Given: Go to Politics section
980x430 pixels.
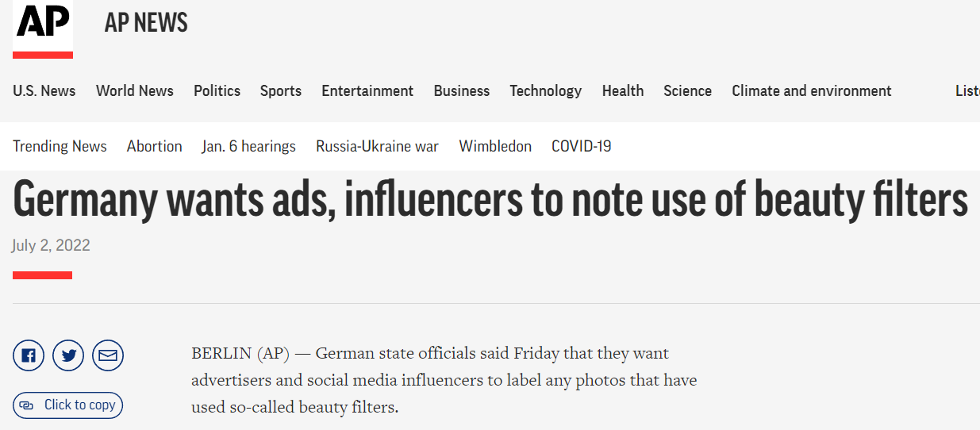Looking at the screenshot, I should (217, 91).
